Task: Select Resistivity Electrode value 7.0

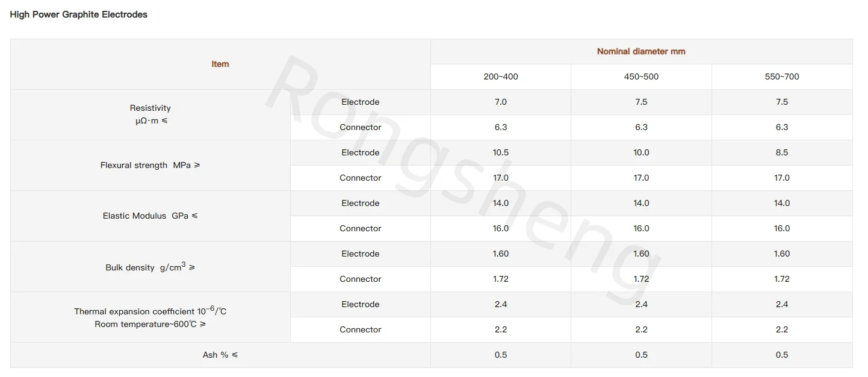Action: (501, 102)
